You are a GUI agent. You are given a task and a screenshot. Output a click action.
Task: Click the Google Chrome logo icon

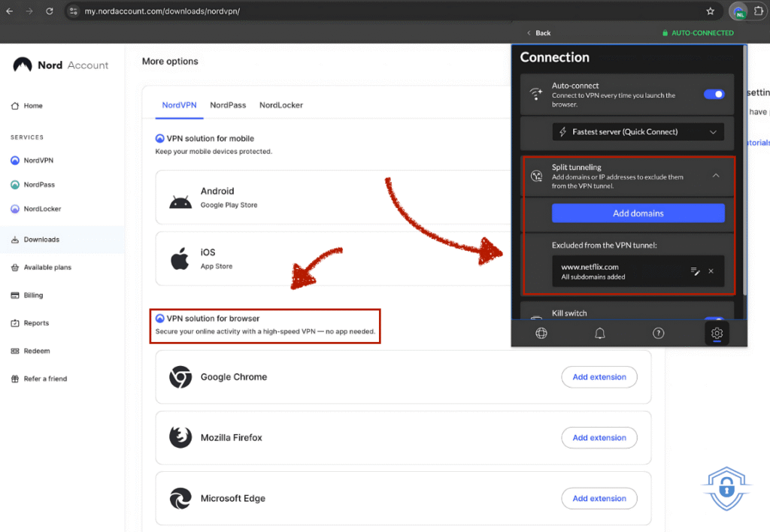[x=180, y=377]
